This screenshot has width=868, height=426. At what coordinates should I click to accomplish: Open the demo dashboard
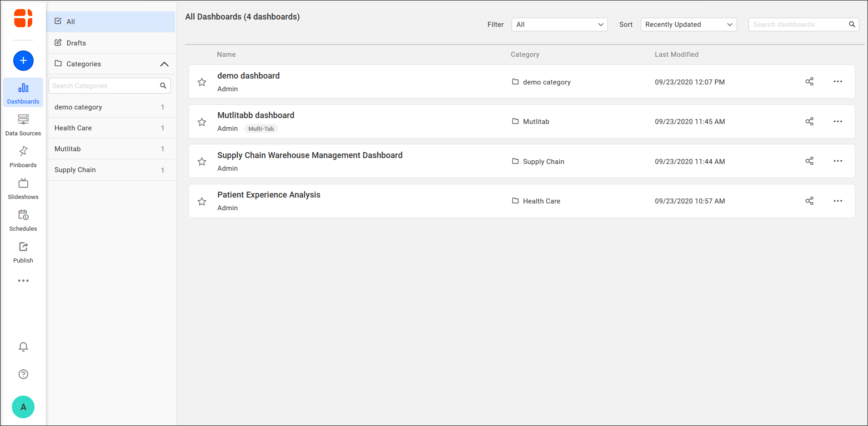[x=248, y=75]
